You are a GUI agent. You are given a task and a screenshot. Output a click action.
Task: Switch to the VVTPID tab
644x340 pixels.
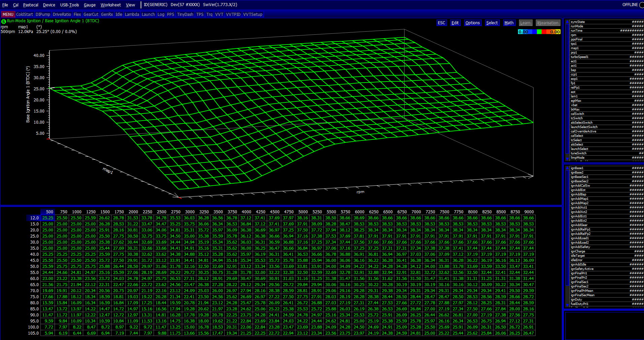click(x=233, y=14)
